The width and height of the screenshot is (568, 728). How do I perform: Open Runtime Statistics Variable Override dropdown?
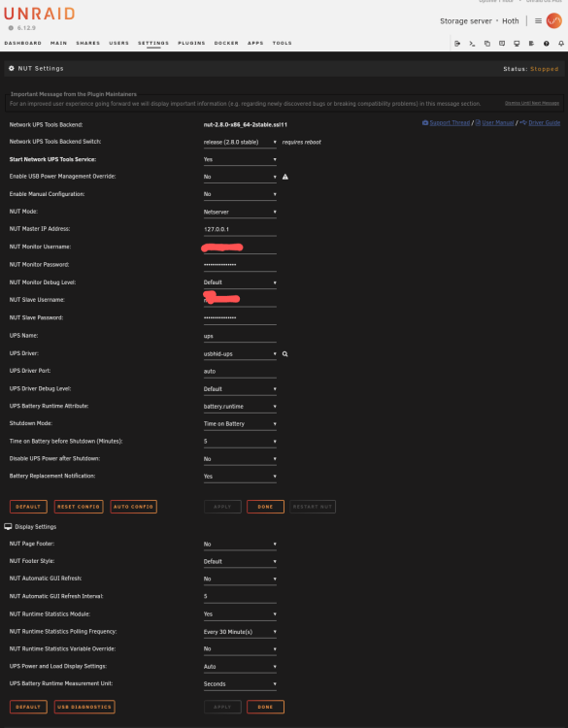(240, 649)
